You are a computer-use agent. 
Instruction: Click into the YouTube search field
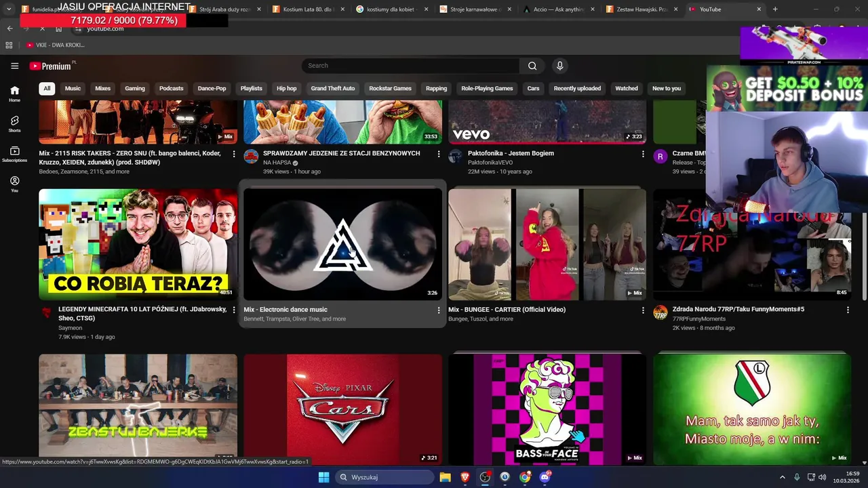pyautogui.click(x=410, y=66)
